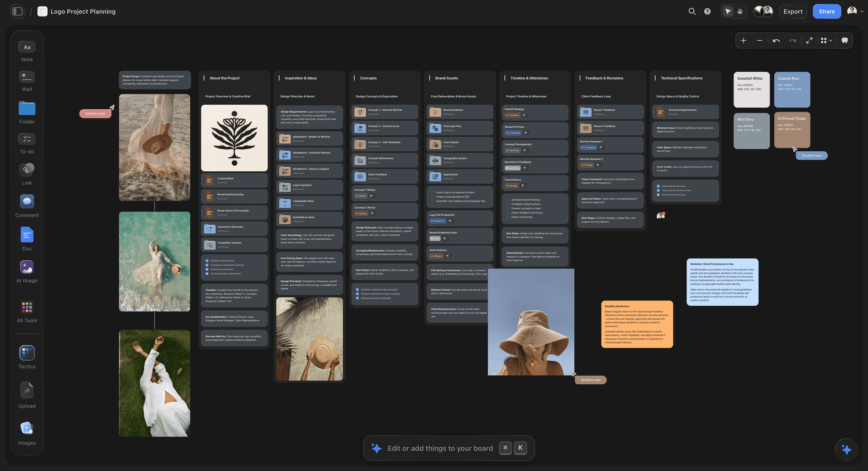The height and width of the screenshot is (471, 868).
Task: Open the Brand Assets column header
Action: pos(446,78)
